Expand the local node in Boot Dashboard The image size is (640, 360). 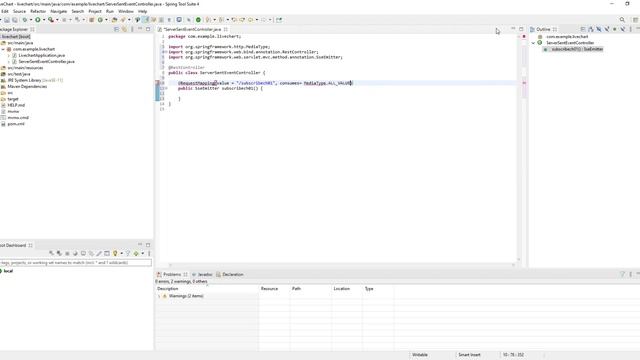8,271
